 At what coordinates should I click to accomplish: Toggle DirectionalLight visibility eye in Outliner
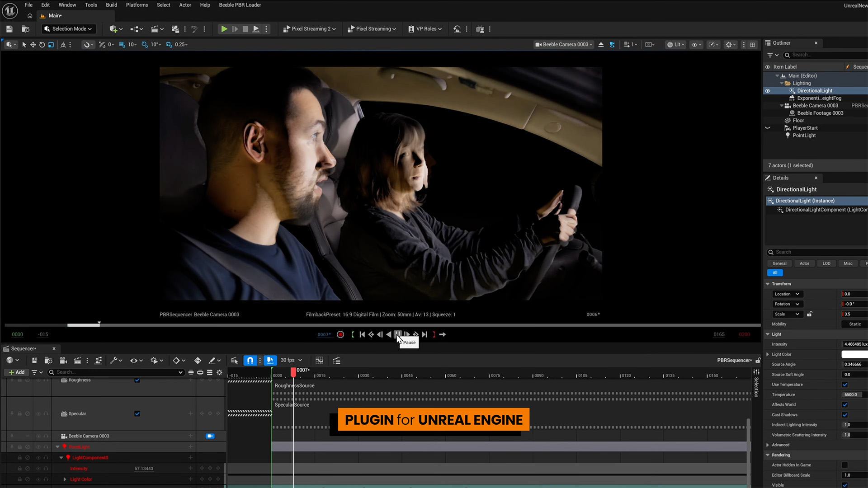[x=768, y=91]
